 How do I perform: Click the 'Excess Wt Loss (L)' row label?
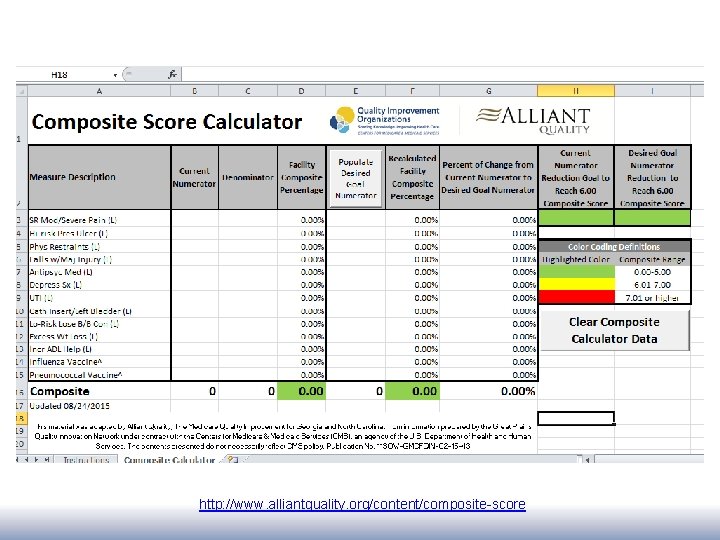63,336
